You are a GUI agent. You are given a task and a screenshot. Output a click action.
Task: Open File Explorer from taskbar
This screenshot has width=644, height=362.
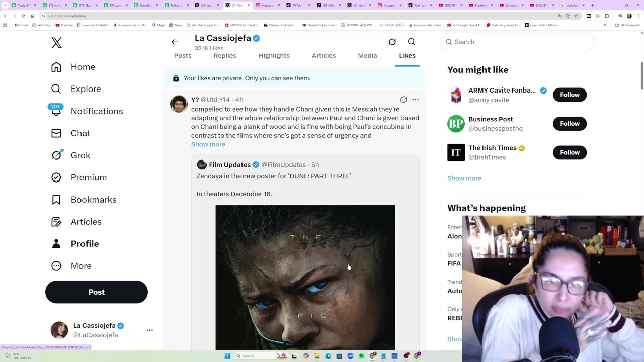point(317,356)
